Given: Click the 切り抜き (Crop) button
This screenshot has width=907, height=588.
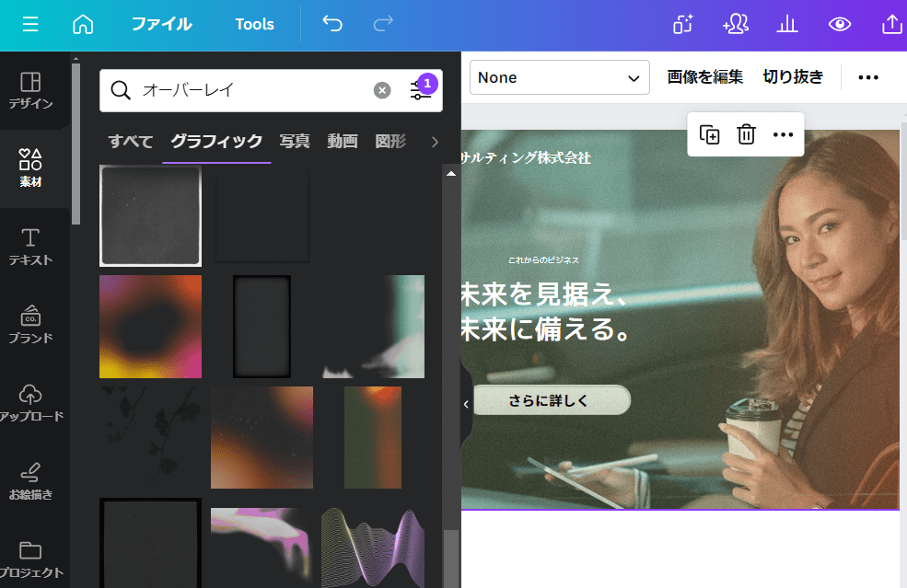Looking at the screenshot, I should (793, 77).
